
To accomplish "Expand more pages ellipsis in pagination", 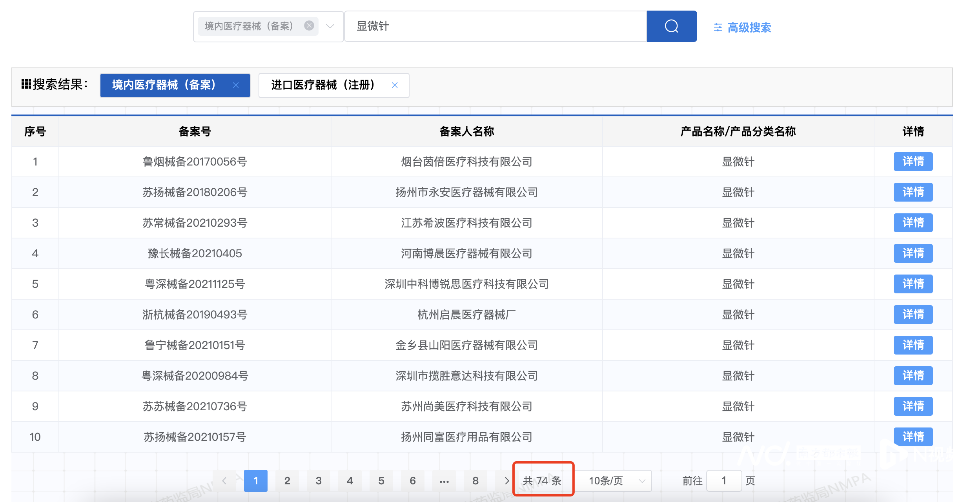I will (x=444, y=480).
